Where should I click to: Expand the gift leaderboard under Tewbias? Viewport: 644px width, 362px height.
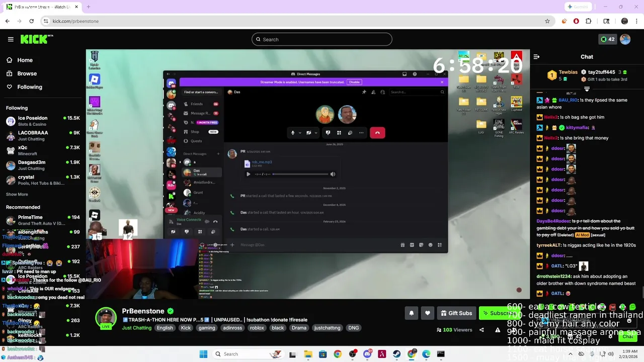[x=587, y=89]
